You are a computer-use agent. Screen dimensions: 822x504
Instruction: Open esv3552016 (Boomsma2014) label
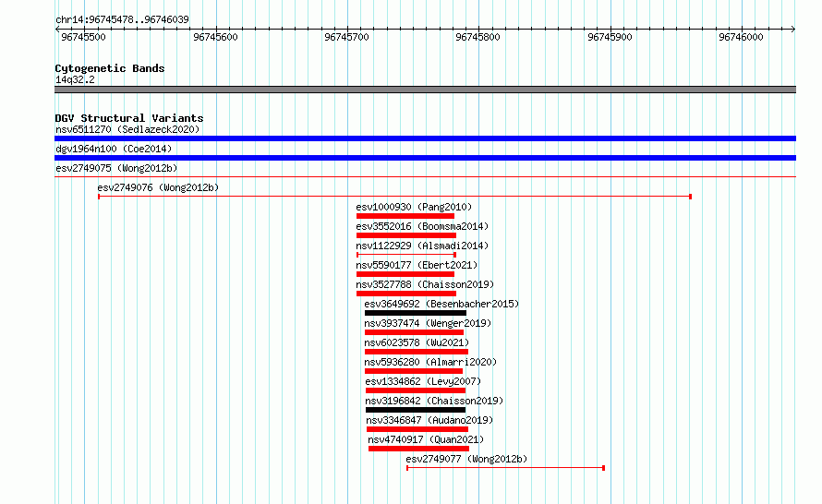tap(422, 226)
